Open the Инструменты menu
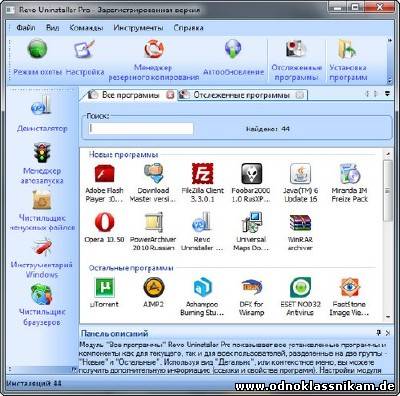400x396 pixels. tap(138, 28)
